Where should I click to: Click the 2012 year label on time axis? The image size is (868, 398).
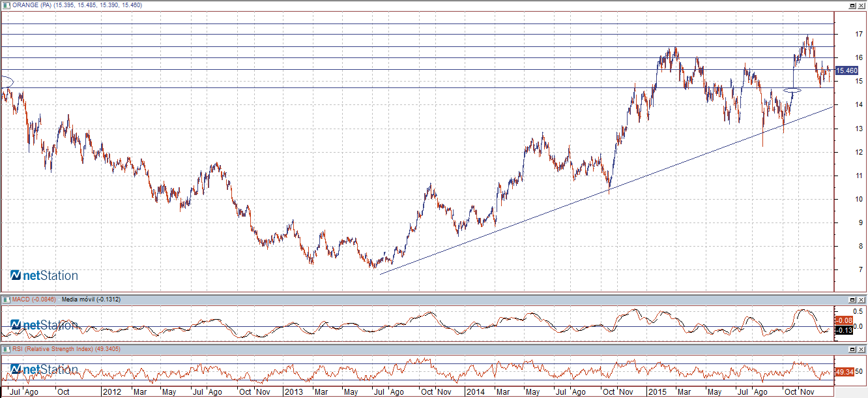point(111,392)
